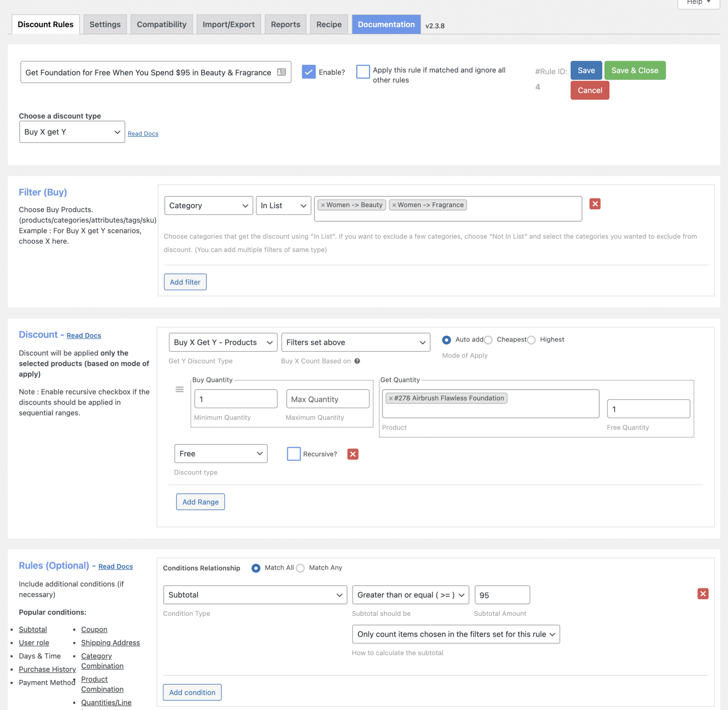Open the Buy X get Y discount type dropdown
This screenshot has height=710, width=728.
click(x=72, y=132)
